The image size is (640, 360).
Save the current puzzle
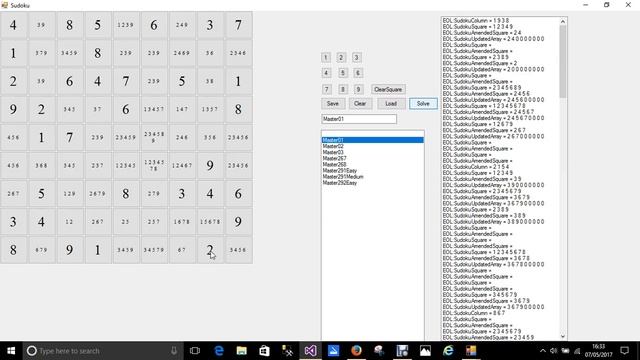[x=333, y=104]
